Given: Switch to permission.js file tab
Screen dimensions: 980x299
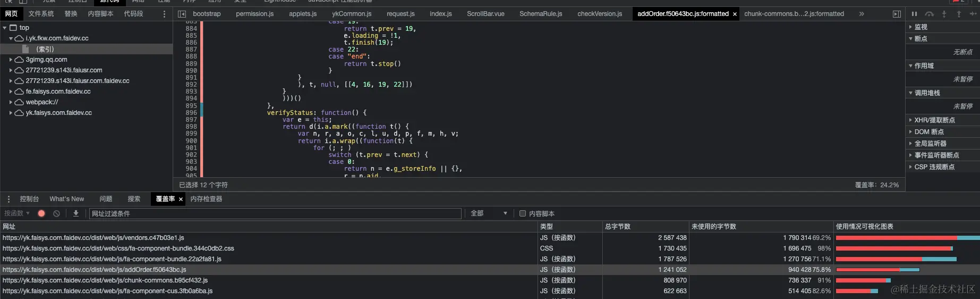Looking at the screenshot, I should point(255,14).
